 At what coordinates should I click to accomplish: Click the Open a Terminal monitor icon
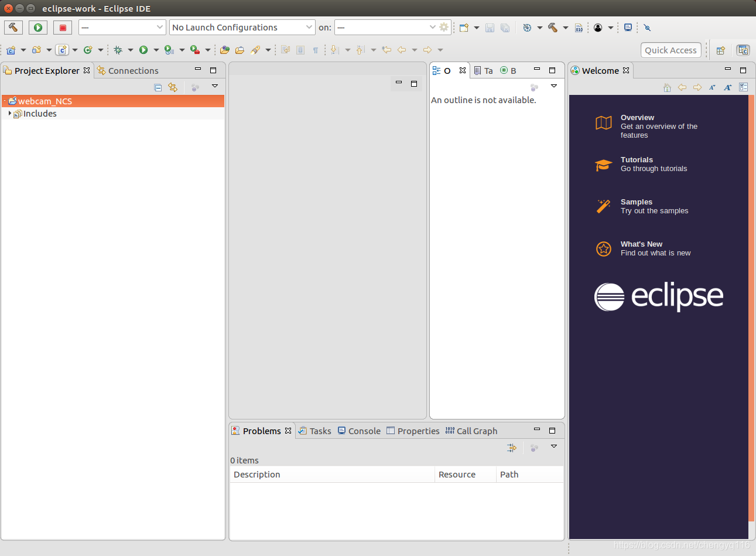(628, 28)
